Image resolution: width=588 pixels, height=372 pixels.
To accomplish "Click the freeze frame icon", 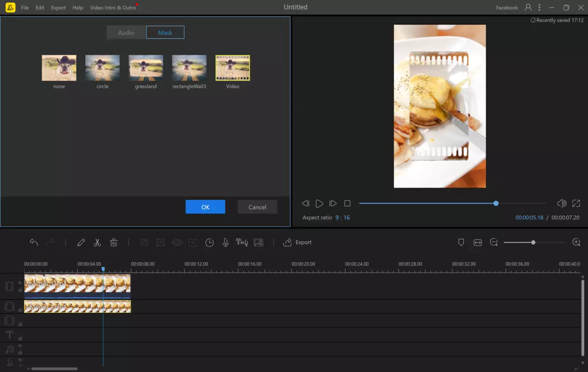I will [193, 242].
